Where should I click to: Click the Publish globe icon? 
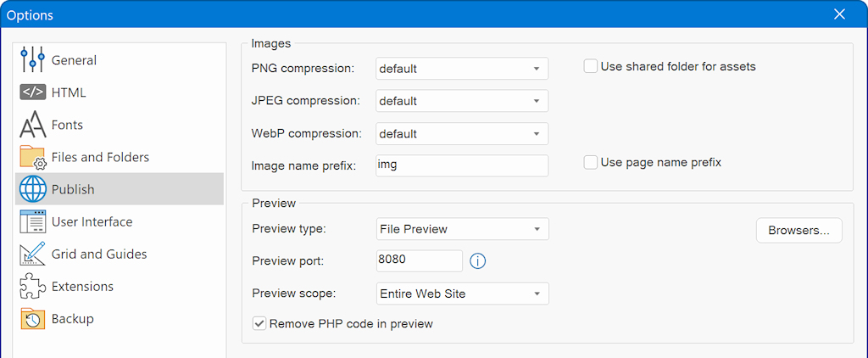(32, 190)
